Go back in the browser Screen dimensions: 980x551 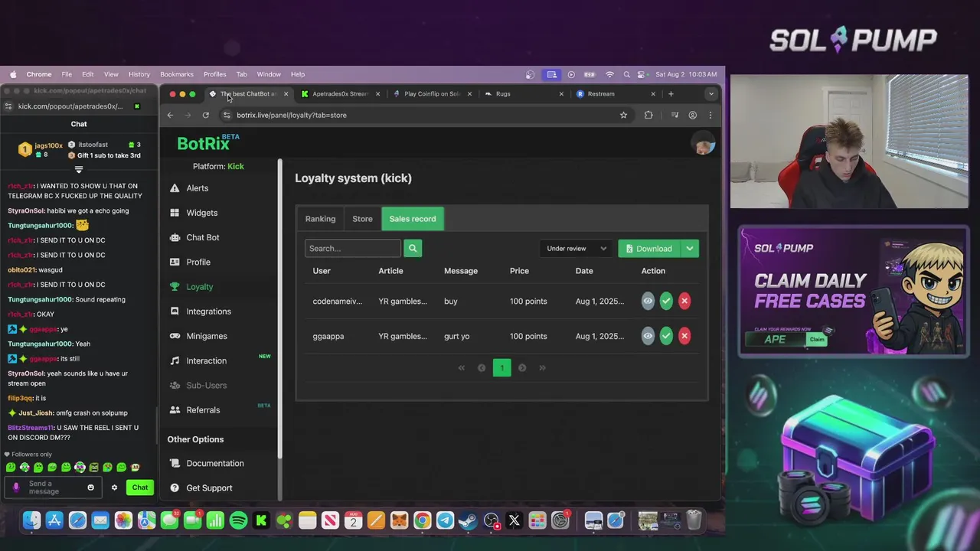tap(170, 115)
